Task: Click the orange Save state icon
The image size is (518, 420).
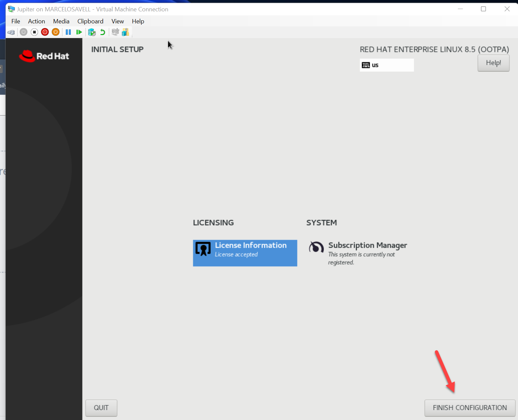Action: (56, 32)
